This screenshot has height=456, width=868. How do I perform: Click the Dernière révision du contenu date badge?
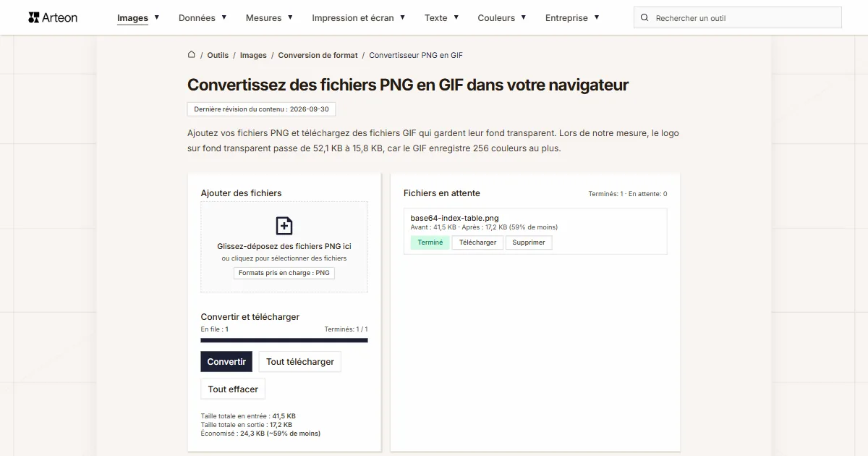[261, 109]
